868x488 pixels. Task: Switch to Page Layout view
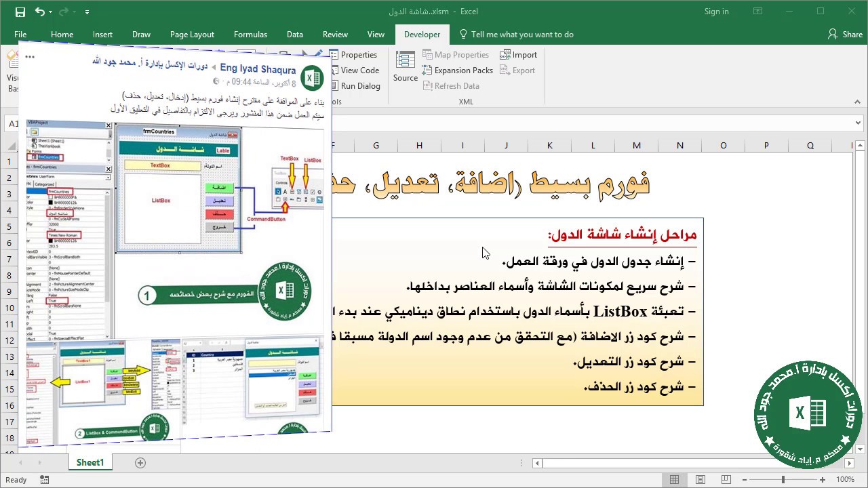(701, 480)
